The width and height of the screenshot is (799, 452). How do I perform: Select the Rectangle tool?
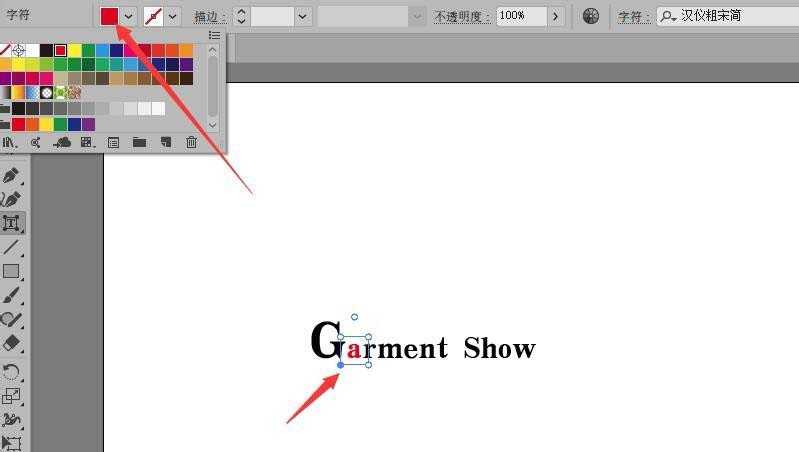click(x=11, y=271)
